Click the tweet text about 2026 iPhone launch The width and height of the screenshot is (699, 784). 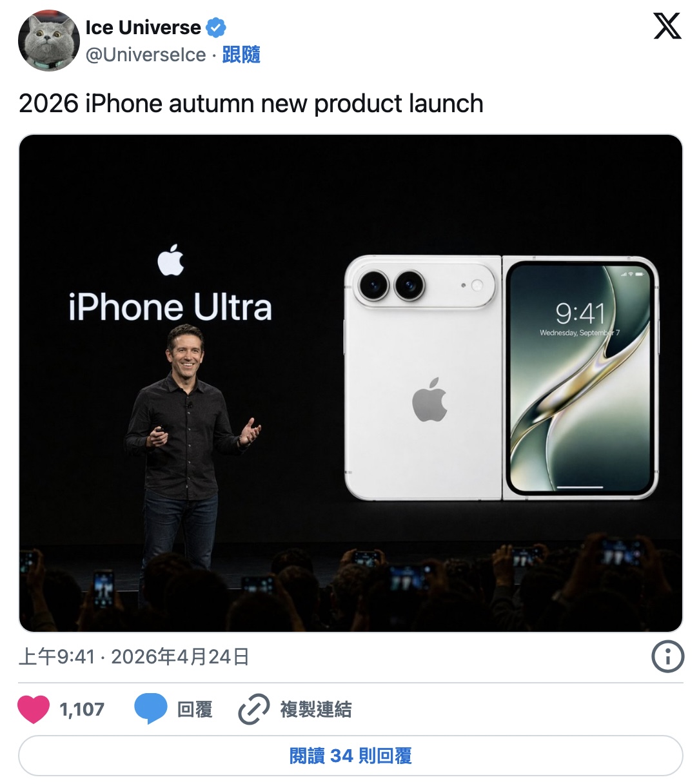[x=251, y=103]
